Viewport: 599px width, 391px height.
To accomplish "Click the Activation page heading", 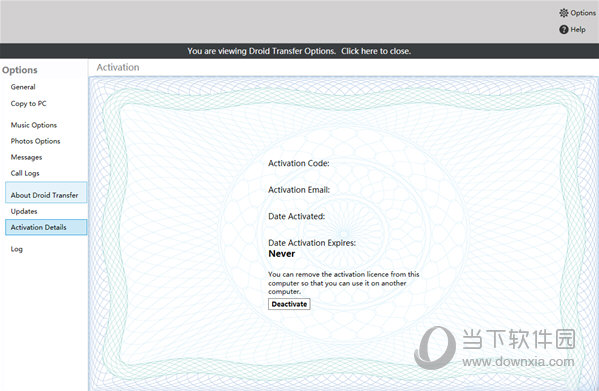I will pos(118,68).
